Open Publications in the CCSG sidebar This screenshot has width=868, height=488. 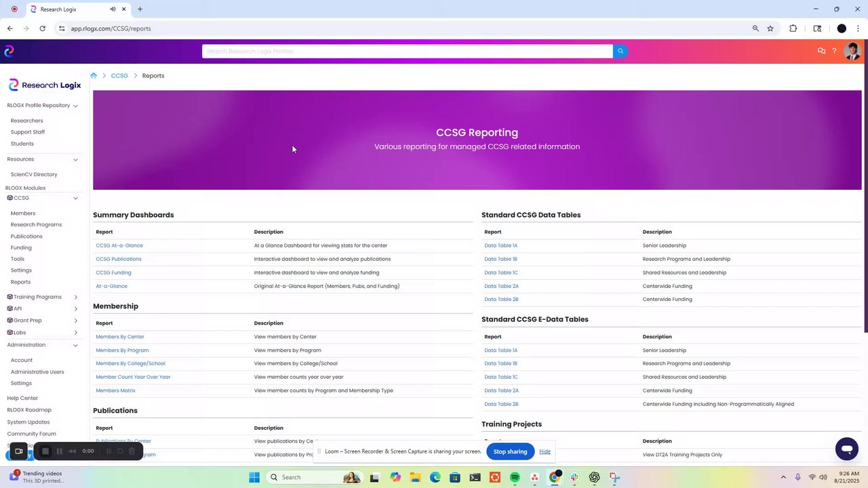coord(26,236)
